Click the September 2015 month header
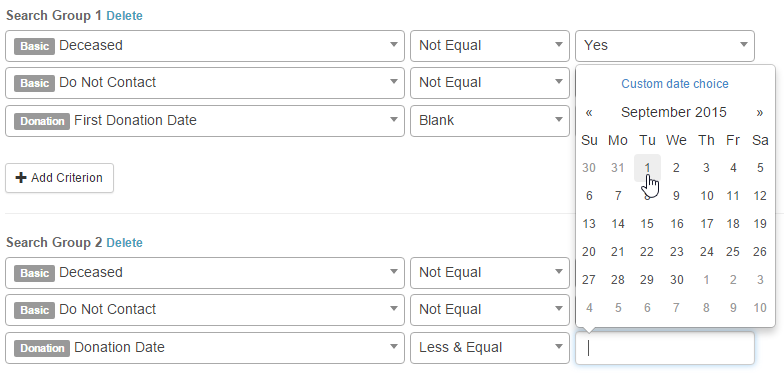Viewport: 784px width, 376px height. pos(674,112)
